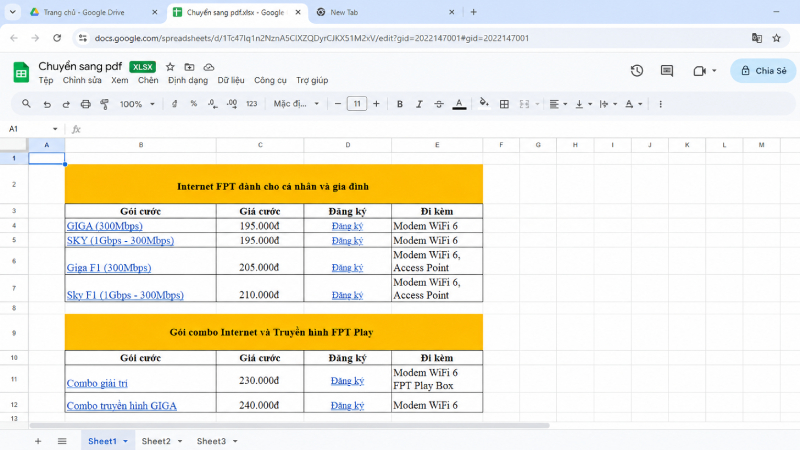Open the Xem menu
Viewport: 800px width, 450px height.
[120, 81]
